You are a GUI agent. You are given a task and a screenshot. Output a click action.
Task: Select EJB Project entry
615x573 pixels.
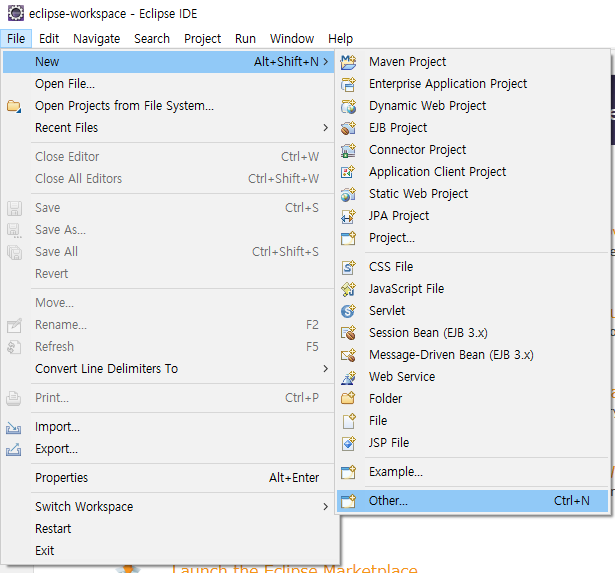pyautogui.click(x=472, y=128)
